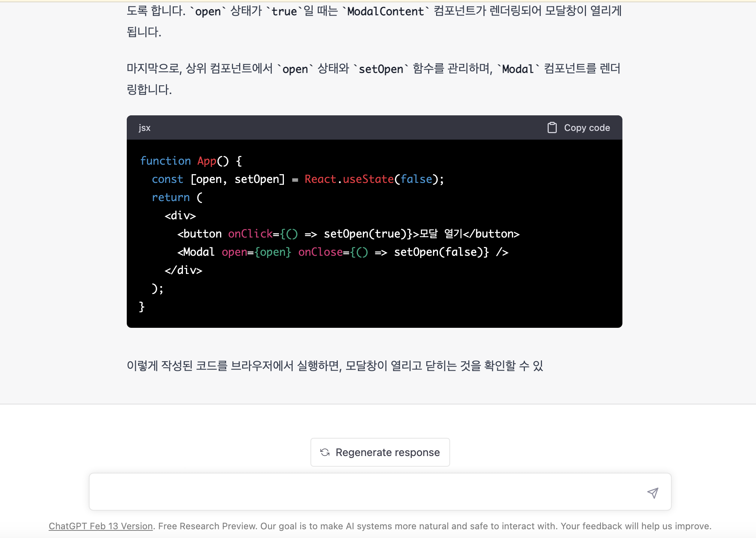Click the return keyword in the code

click(x=170, y=197)
